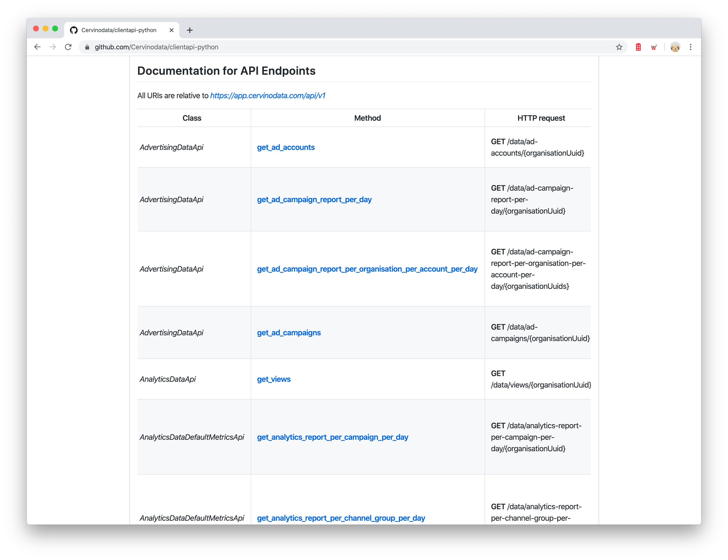Select the Cervinodata/clientapi-python tab

122,30
